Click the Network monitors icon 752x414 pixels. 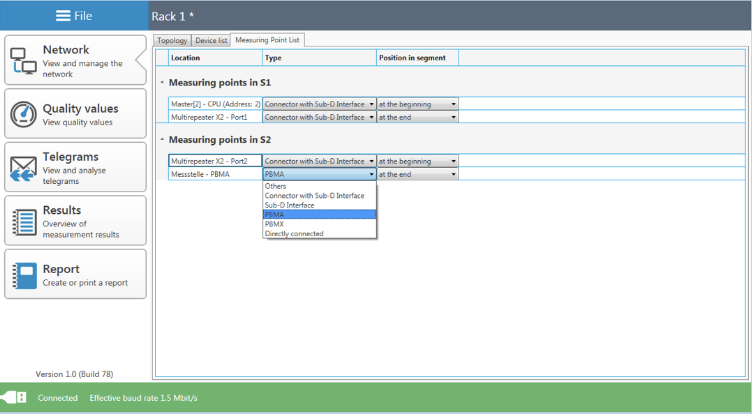click(24, 61)
